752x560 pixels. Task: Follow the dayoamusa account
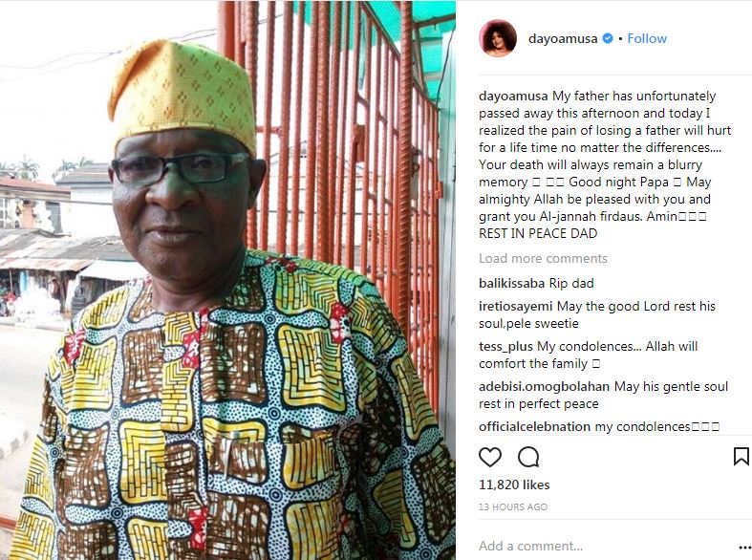647,38
